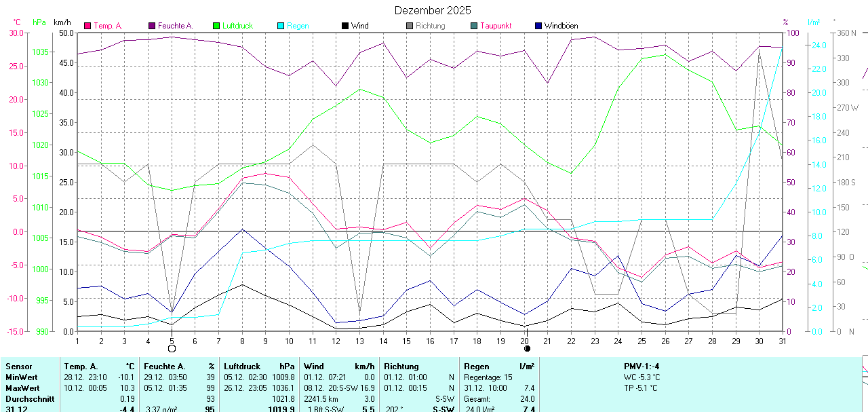Click day 15 on the x-axis
Image resolution: width=868 pixels, height=412 pixels.
(406, 340)
